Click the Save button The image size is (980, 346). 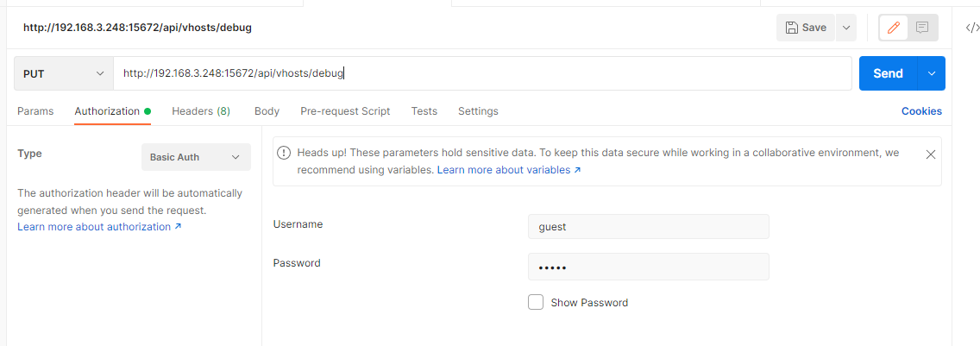(806, 28)
